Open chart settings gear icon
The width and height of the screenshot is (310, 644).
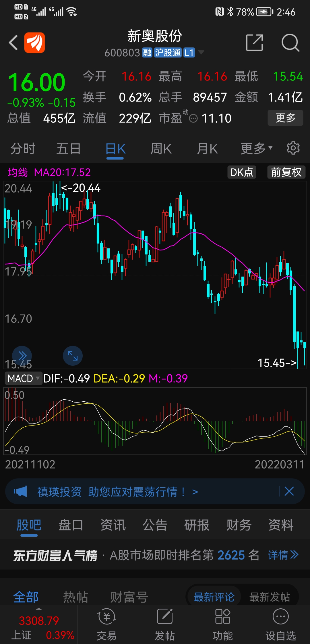coord(293,148)
